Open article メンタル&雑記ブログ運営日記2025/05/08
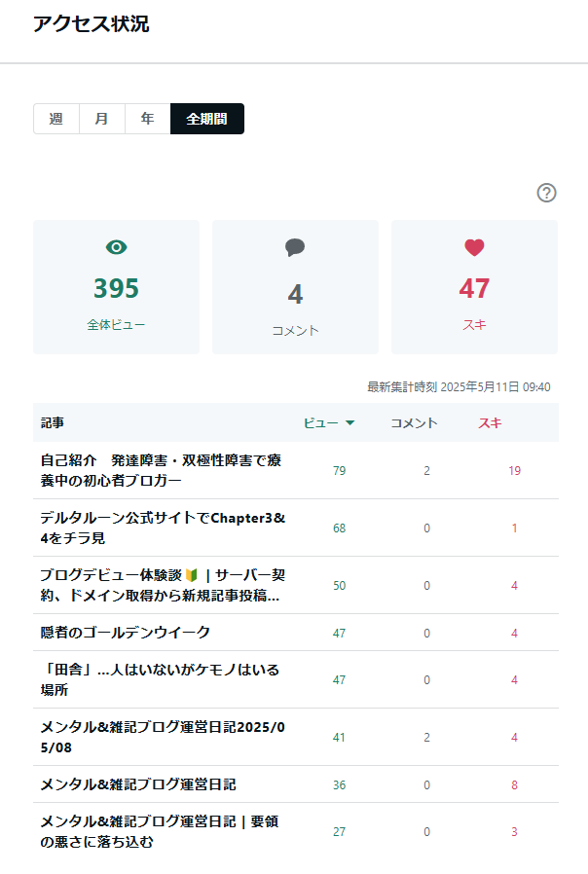Screen dimensions: 588x874 pos(163,737)
